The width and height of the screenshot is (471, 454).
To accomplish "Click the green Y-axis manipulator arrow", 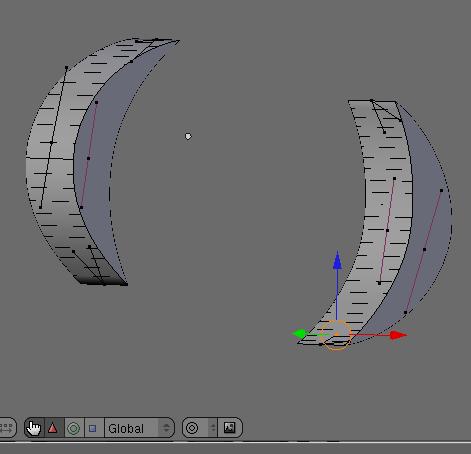I will [299, 334].
